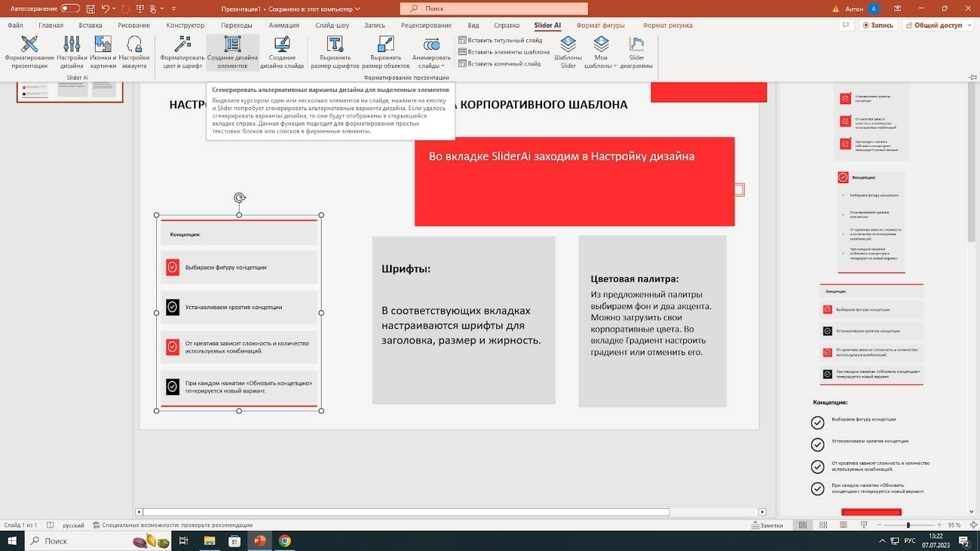This screenshot has height=551, width=980.
Task: Select slide 1 thumbnail in panel
Action: [x=70, y=91]
